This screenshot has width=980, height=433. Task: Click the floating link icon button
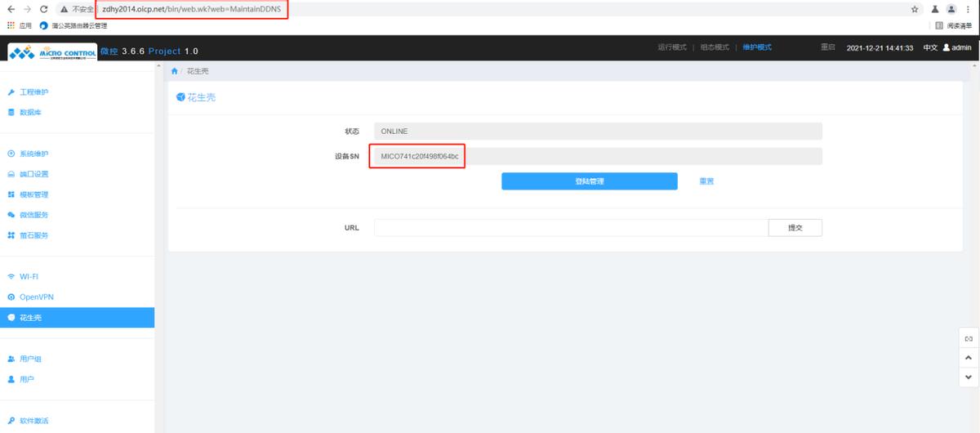(969, 339)
